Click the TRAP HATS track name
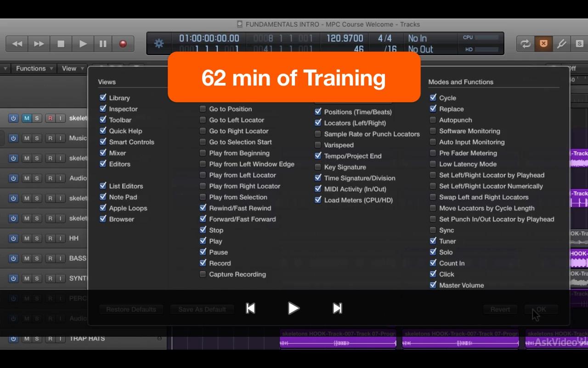The width and height of the screenshot is (588, 368). click(87, 339)
